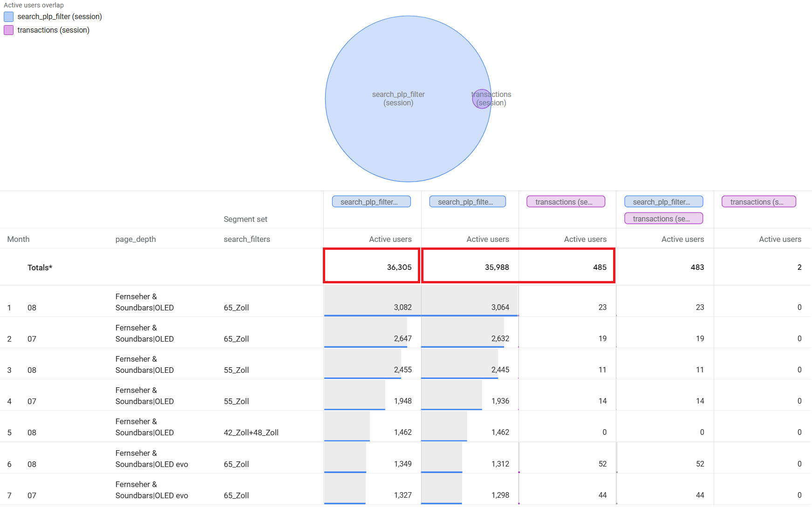The height and width of the screenshot is (508, 812).
Task: Click the total value 36,305
Action: pos(399,267)
